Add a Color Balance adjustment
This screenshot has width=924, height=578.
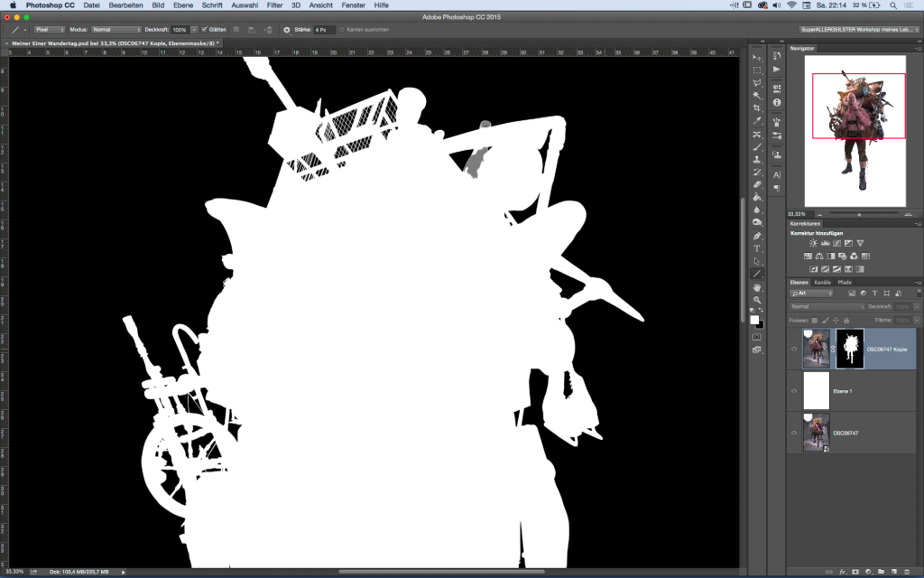[819, 256]
